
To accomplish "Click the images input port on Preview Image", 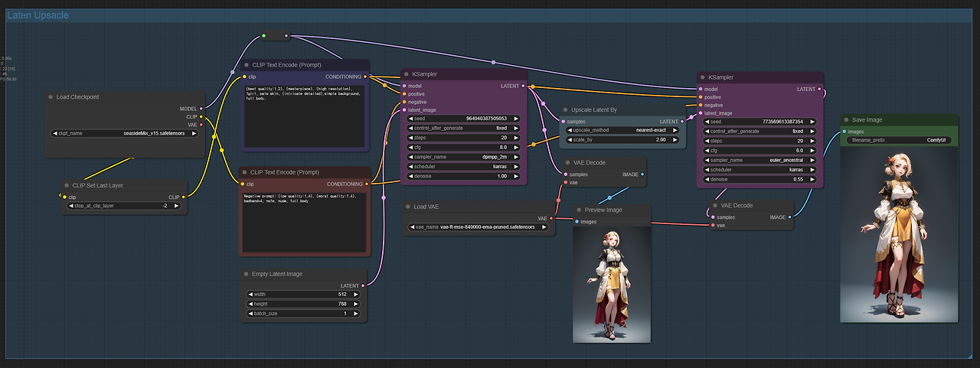I will tap(577, 222).
